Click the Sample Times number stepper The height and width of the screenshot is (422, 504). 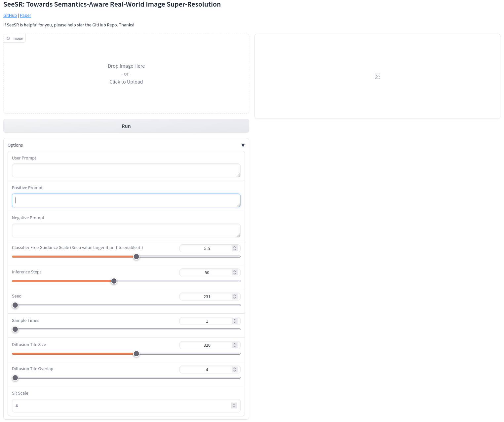235,321
